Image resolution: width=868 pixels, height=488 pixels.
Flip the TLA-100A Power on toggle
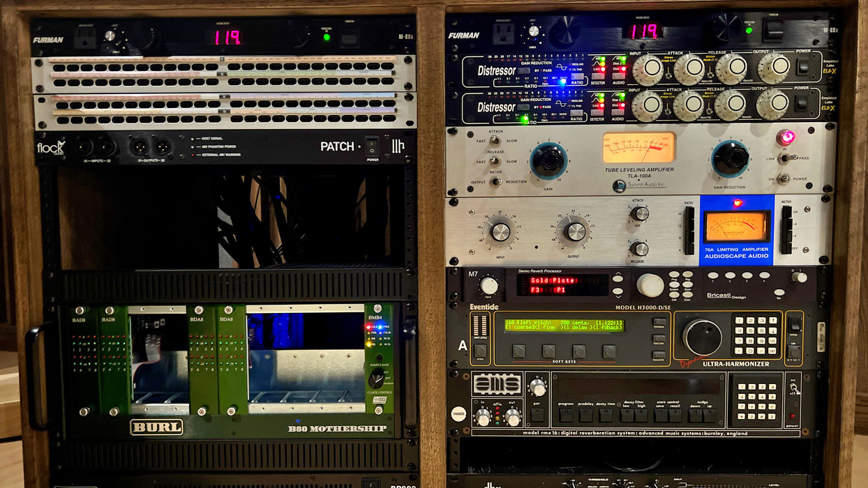pos(784,178)
